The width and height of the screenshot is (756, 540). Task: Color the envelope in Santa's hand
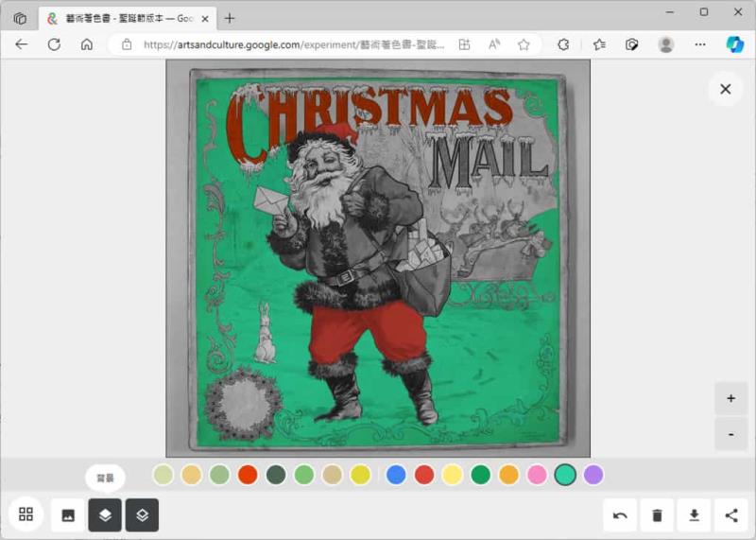click(270, 200)
